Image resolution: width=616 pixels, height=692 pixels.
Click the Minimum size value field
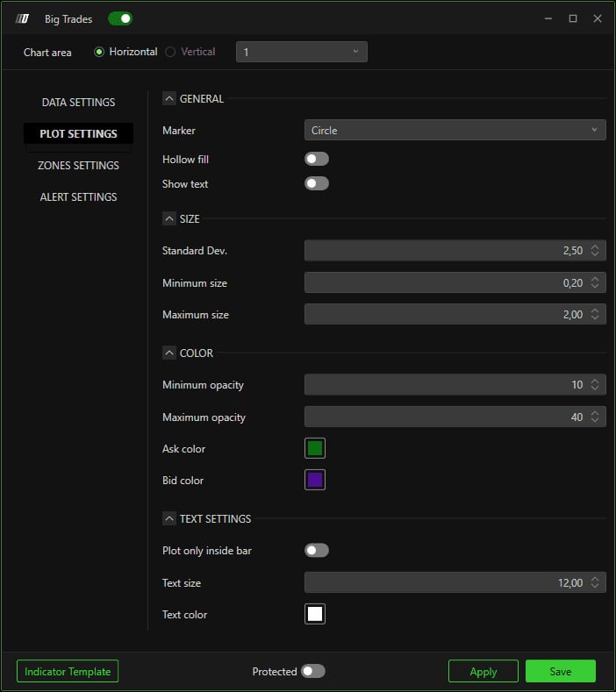point(455,282)
